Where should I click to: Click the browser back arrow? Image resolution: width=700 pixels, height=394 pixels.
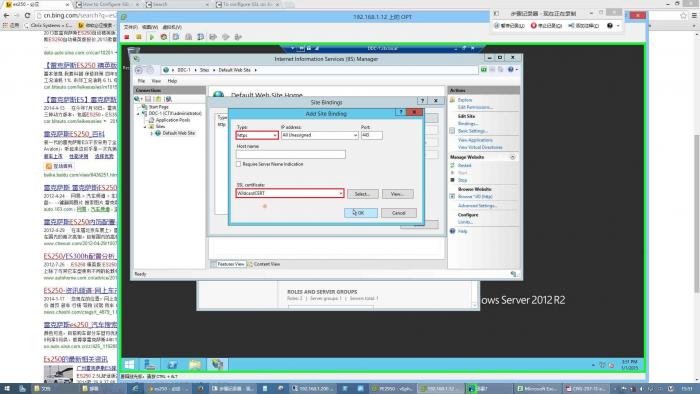6,15
